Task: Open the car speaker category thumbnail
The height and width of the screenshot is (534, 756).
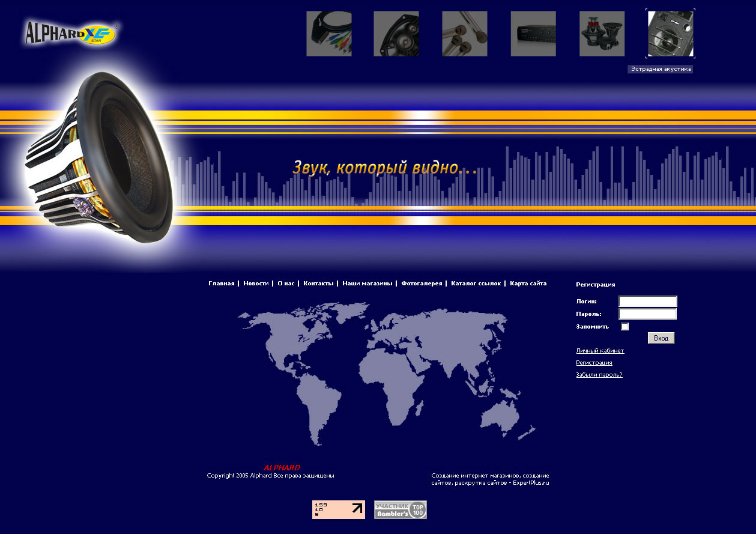Action: pyautogui.click(x=396, y=34)
